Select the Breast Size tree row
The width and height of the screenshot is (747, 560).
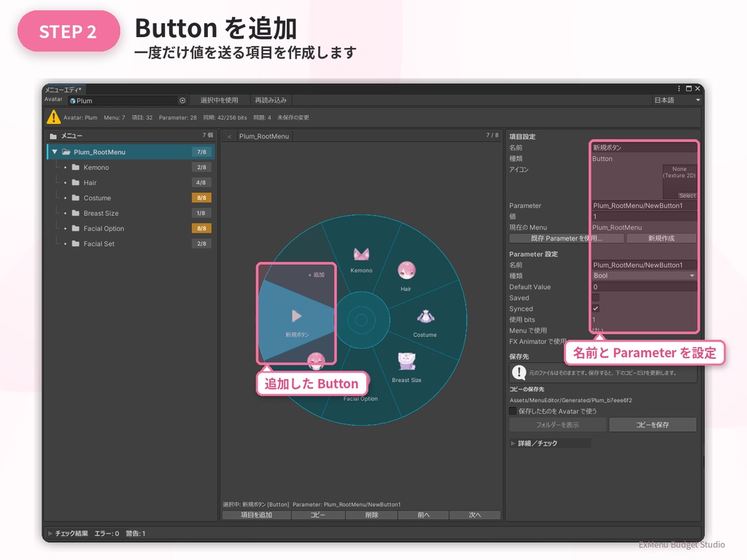(x=131, y=214)
